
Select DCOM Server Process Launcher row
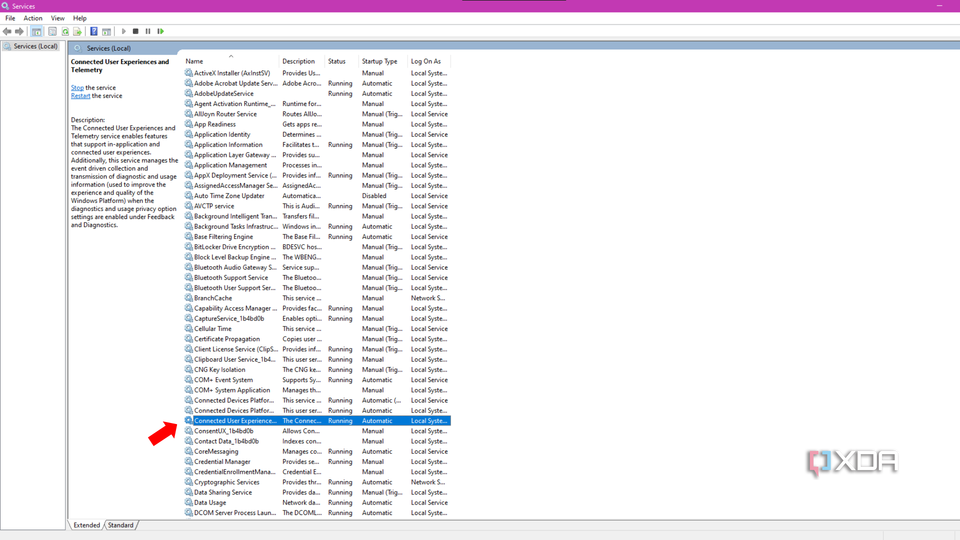tap(317, 513)
